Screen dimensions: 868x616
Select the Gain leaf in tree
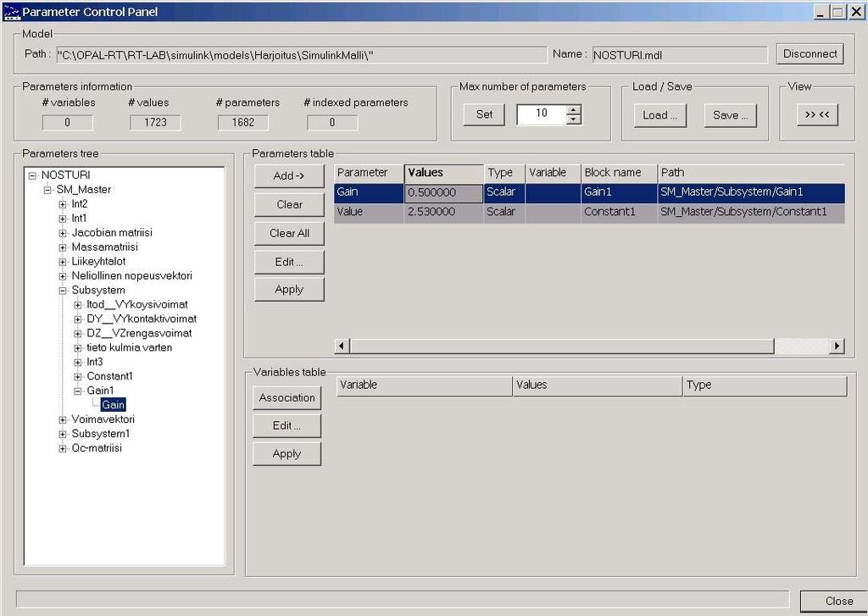coord(113,405)
